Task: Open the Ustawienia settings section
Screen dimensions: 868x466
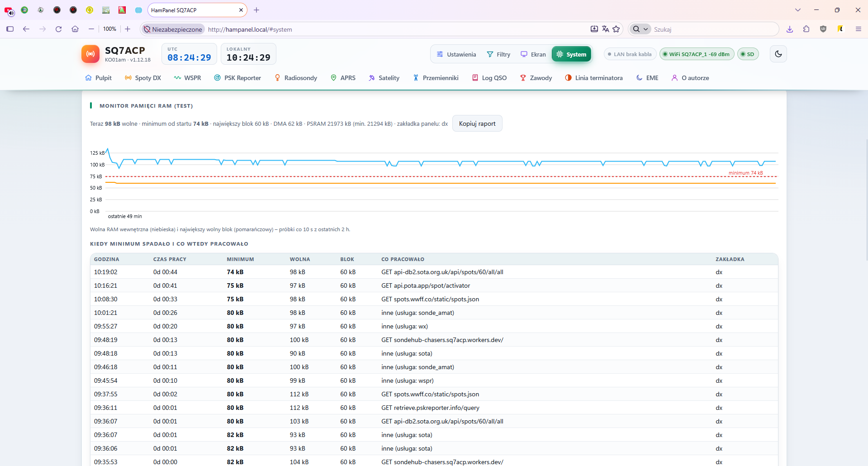Action: pos(456,54)
